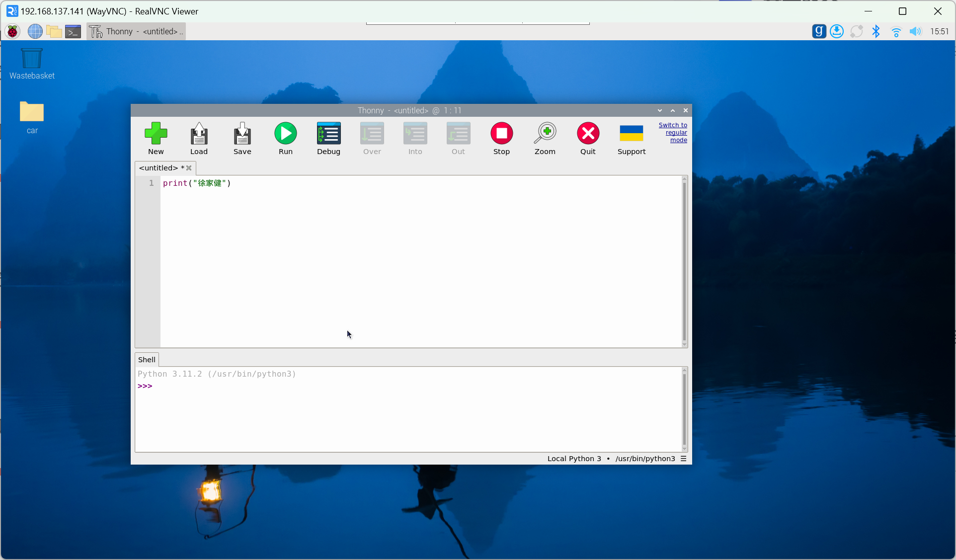Click the editor vertical scrollbar
Image resolution: width=956 pixels, height=560 pixels.
pyautogui.click(x=684, y=261)
